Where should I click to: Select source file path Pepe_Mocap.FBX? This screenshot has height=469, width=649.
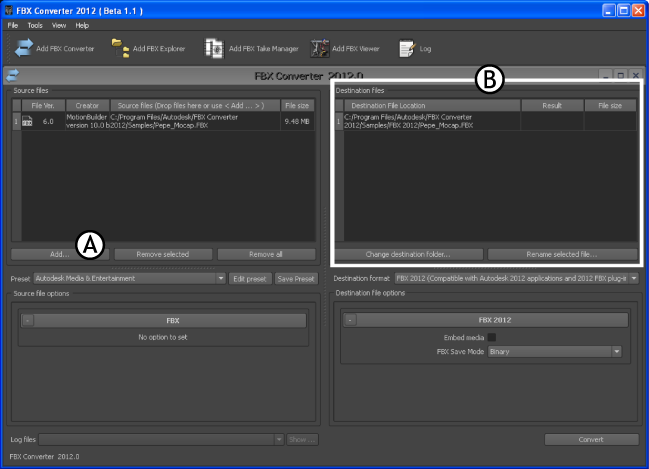[195, 121]
